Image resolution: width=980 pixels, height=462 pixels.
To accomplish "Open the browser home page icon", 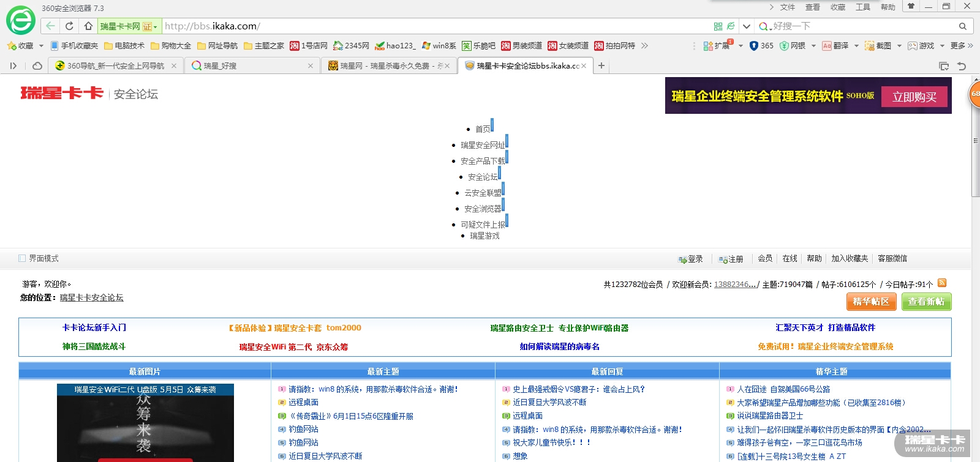I will point(88,26).
